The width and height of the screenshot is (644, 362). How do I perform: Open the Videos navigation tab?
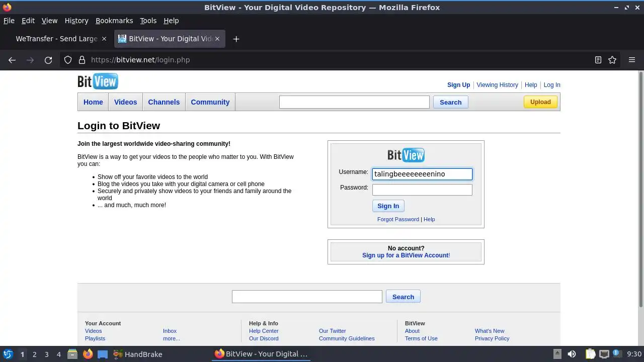point(125,102)
